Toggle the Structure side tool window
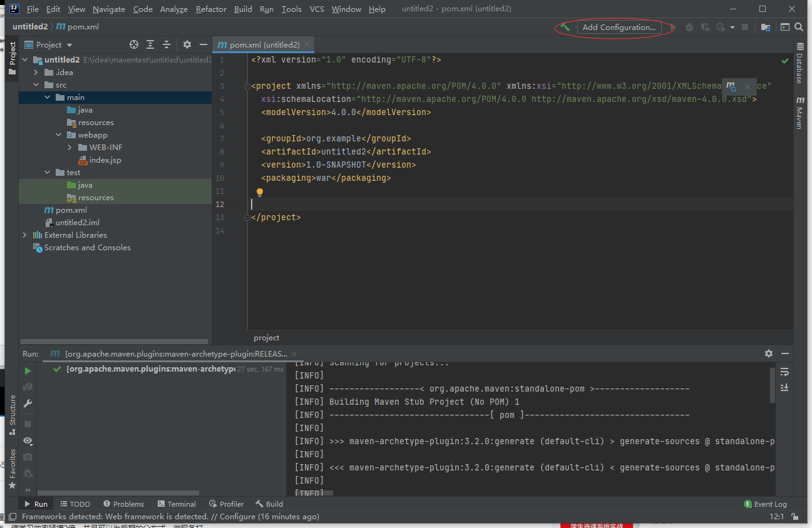This screenshot has width=812, height=528. [x=12, y=415]
